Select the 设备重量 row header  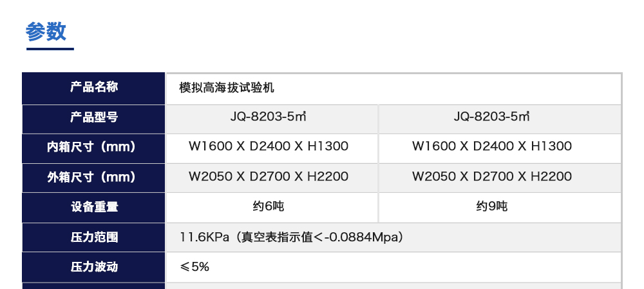pyautogui.click(x=94, y=207)
